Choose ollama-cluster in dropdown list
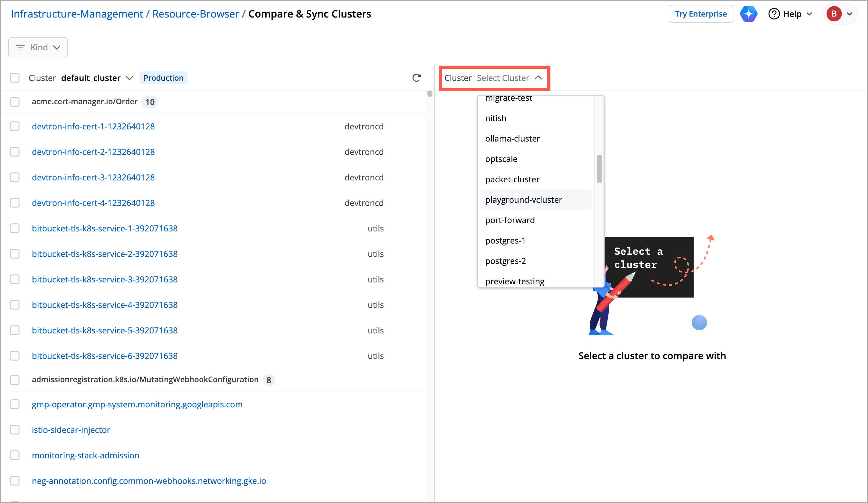Screen dimensions: 868x503 pyautogui.click(x=512, y=138)
